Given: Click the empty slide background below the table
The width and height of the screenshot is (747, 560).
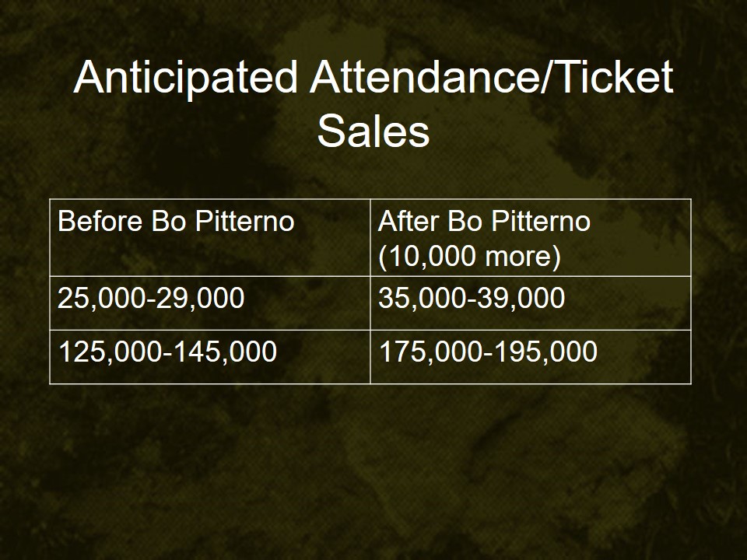Looking at the screenshot, I should (373, 474).
